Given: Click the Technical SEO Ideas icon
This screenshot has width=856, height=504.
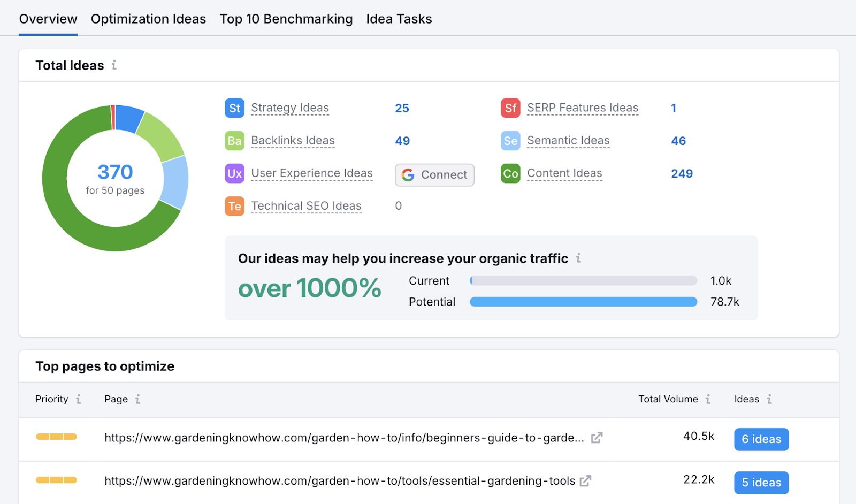Looking at the screenshot, I should (x=234, y=205).
